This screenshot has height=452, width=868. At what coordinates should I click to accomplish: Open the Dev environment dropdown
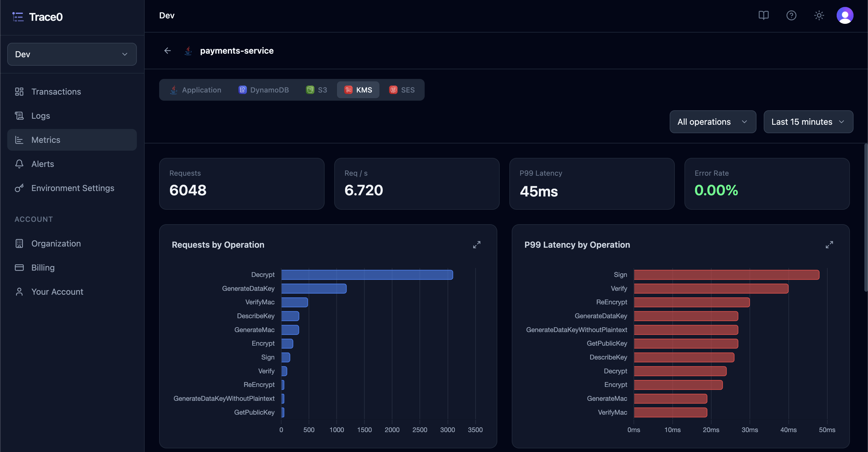72,54
